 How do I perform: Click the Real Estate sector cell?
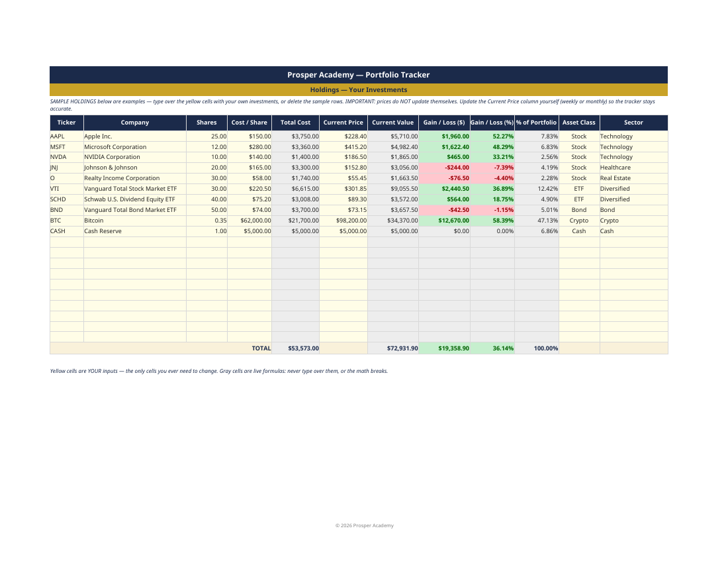(x=633, y=178)
